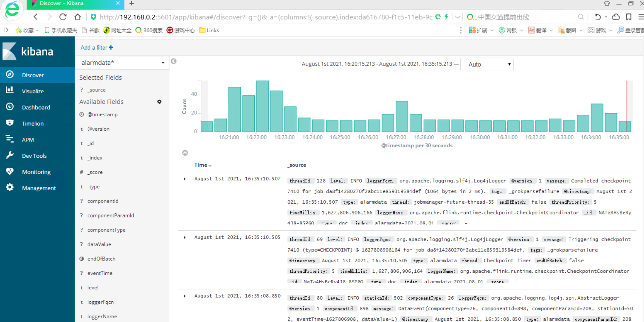This screenshot has width=644, height=322.
Task: Open the Available Fields settings gear
Action: click(159, 102)
